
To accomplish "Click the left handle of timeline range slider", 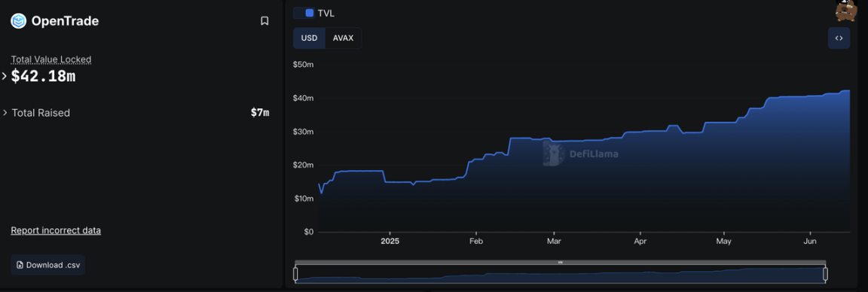I will tap(295, 274).
